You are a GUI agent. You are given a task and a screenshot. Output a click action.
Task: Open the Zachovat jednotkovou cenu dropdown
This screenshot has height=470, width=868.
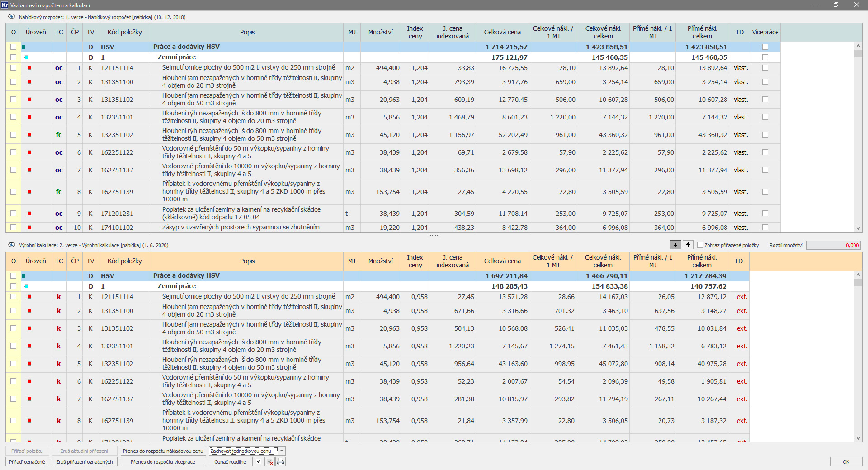[x=282, y=451]
